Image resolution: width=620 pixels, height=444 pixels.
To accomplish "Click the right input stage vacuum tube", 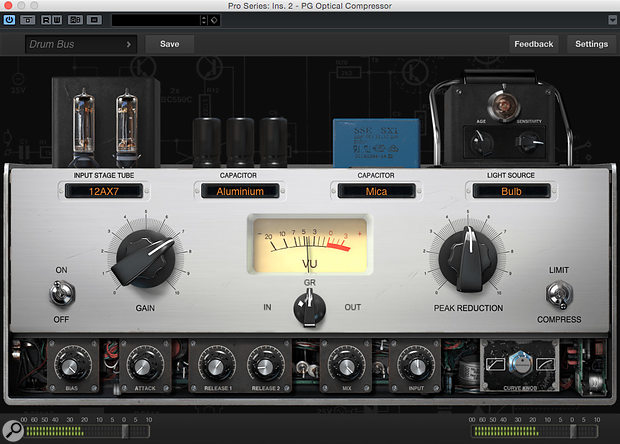I will pyautogui.click(x=127, y=127).
